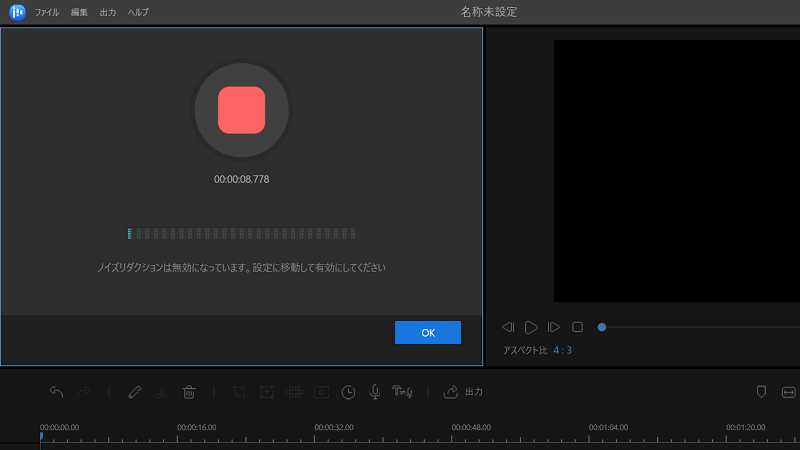
Task: Click the 名称未設定 project title
Action: pos(489,12)
